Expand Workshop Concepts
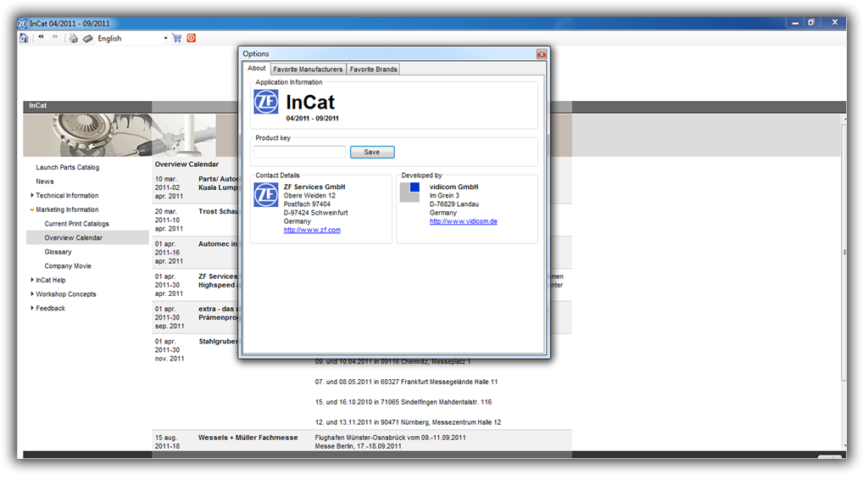The width and height of the screenshot is (868, 480). (x=66, y=294)
